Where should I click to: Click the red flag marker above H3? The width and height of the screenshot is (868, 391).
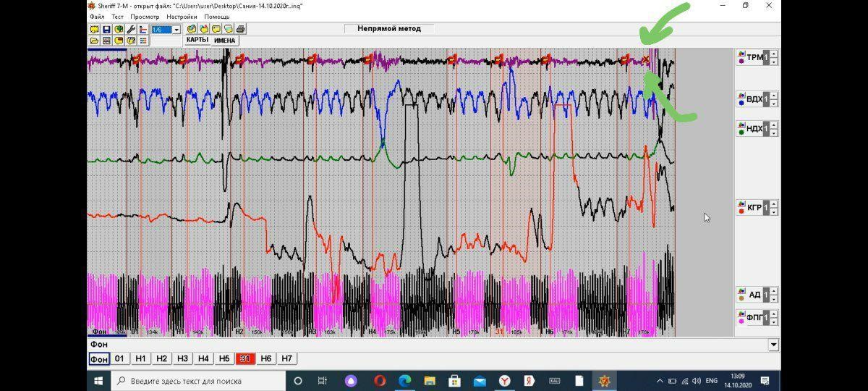pyautogui.click(x=312, y=59)
